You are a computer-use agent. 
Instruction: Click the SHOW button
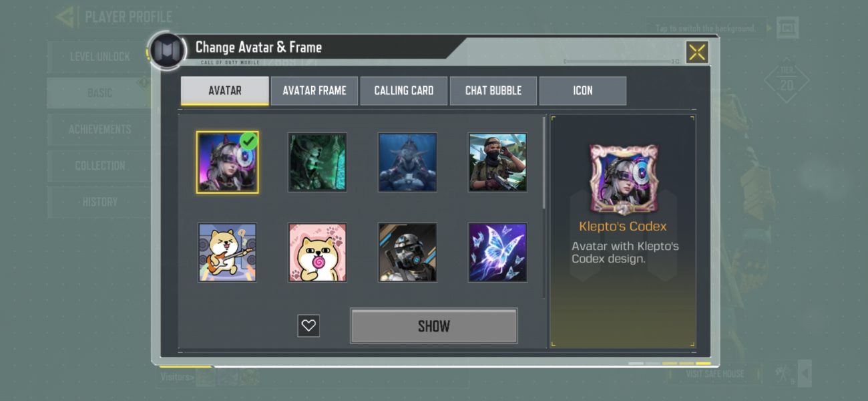(x=434, y=326)
